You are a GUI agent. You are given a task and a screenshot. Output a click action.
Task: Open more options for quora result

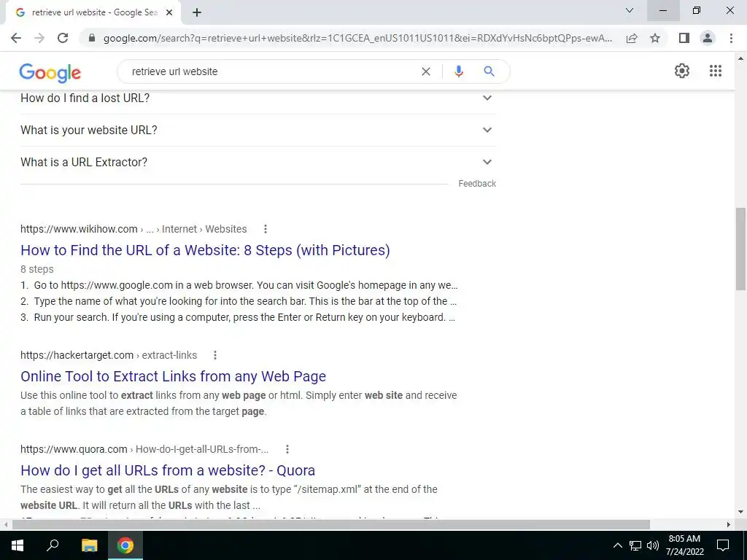pos(287,449)
